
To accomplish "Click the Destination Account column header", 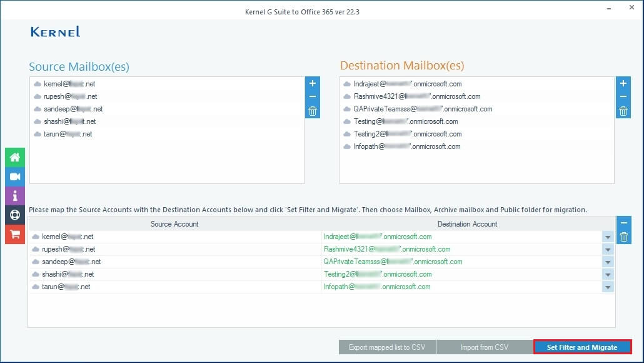I will pyautogui.click(x=468, y=224).
